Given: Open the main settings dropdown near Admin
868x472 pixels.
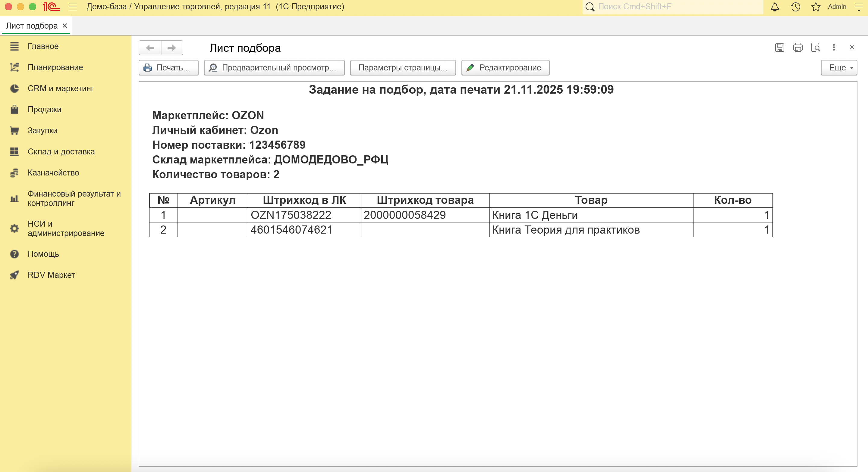Looking at the screenshot, I should point(859,7).
